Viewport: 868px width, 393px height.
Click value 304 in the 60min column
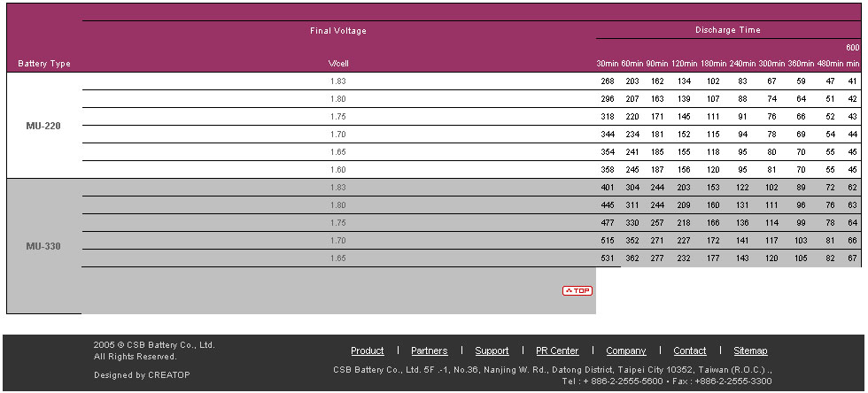click(632, 188)
